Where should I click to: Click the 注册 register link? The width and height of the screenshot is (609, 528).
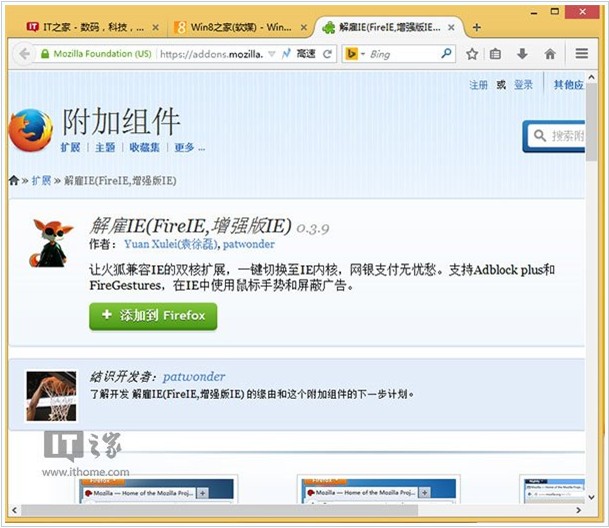(478, 85)
